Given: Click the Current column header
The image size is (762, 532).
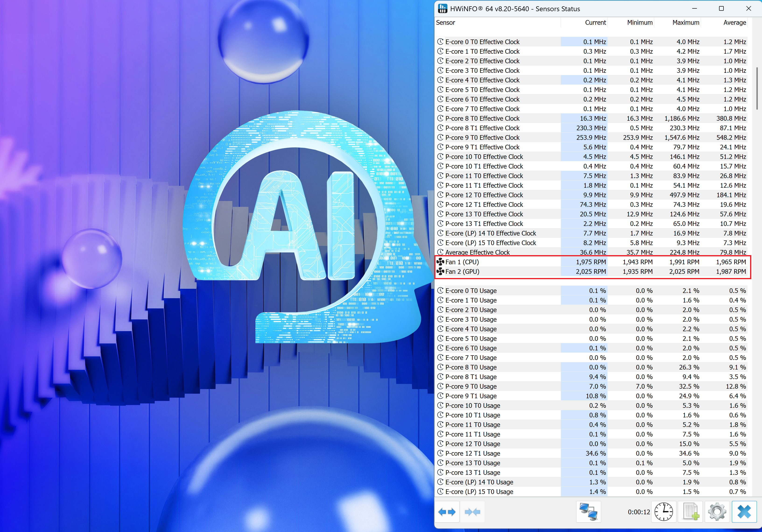Looking at the screenshot, I should [584, 23].
